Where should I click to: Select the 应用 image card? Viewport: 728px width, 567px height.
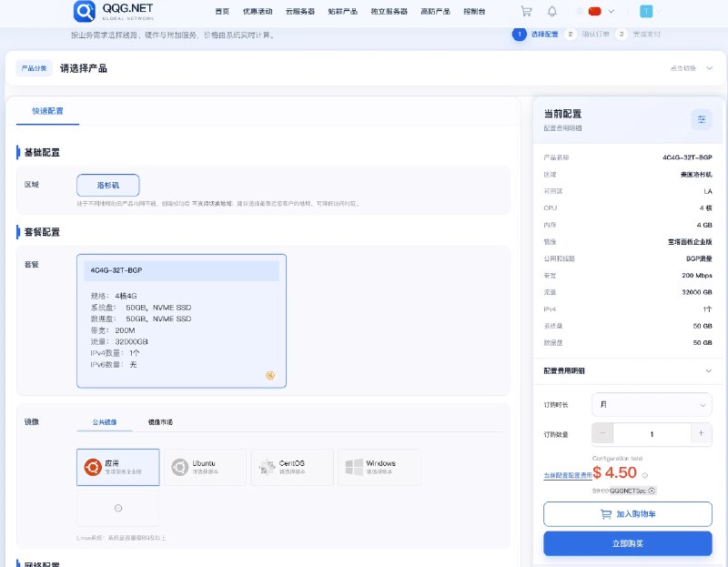click(x=118, y=467)
